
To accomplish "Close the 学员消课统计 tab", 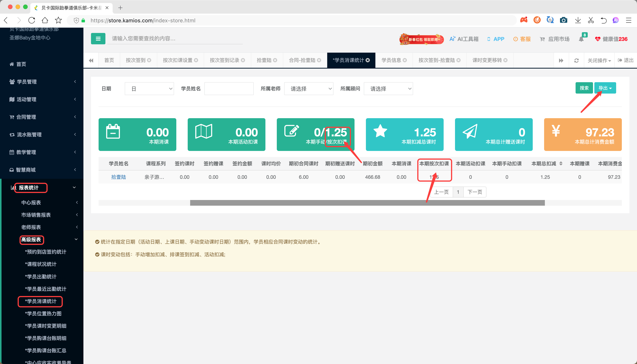I will coord(368,60).
